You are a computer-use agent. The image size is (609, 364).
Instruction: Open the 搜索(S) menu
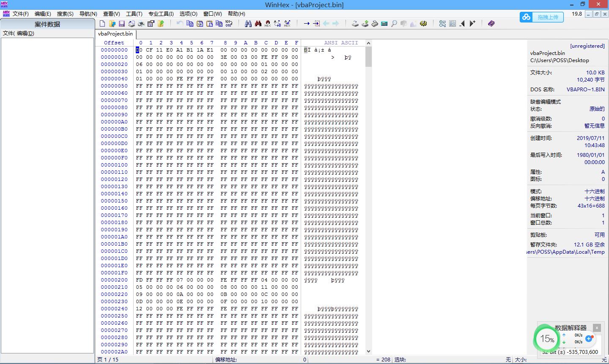[x=65, y=14]
